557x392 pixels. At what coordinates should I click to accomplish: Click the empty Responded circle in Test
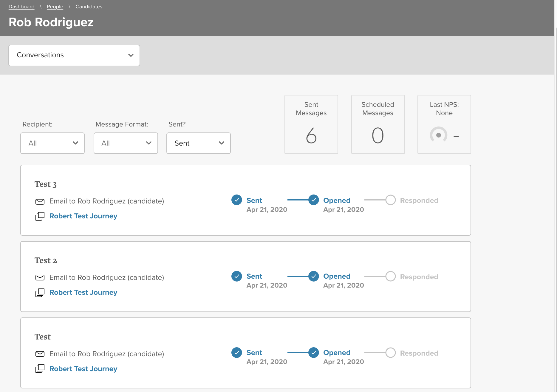tap(391, 353)
